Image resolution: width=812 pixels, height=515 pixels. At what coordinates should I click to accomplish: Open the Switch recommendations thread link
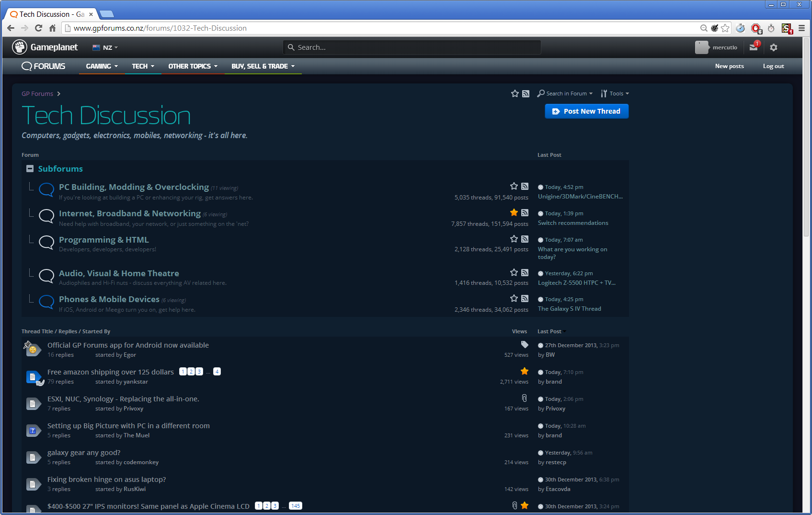point(573,222)
